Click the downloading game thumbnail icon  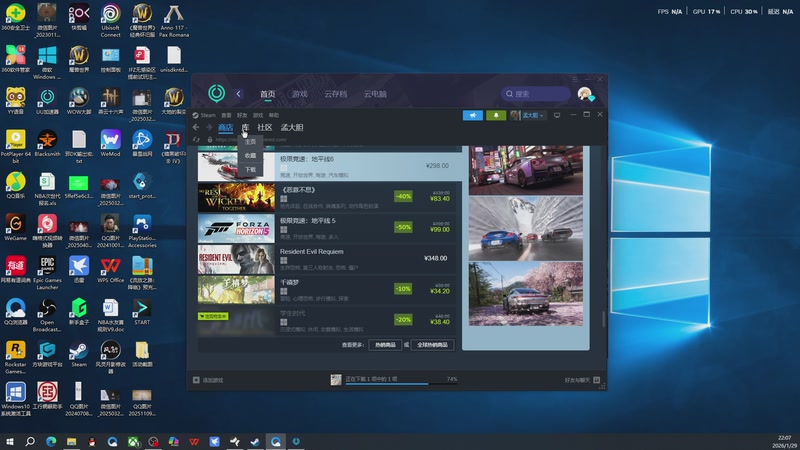tap(336, 380)
